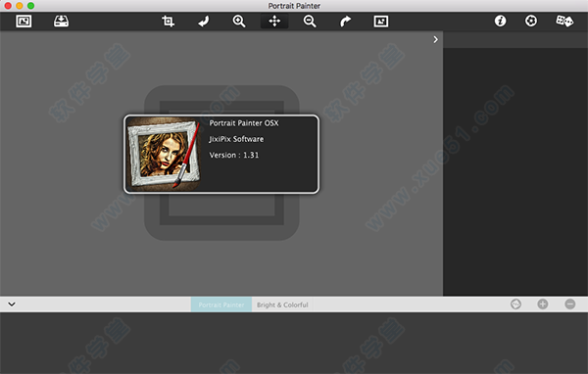Viewport: 588px width, 374px height.
Task: Collapse the presets tray with the down chevron
Action: point(12,304)
